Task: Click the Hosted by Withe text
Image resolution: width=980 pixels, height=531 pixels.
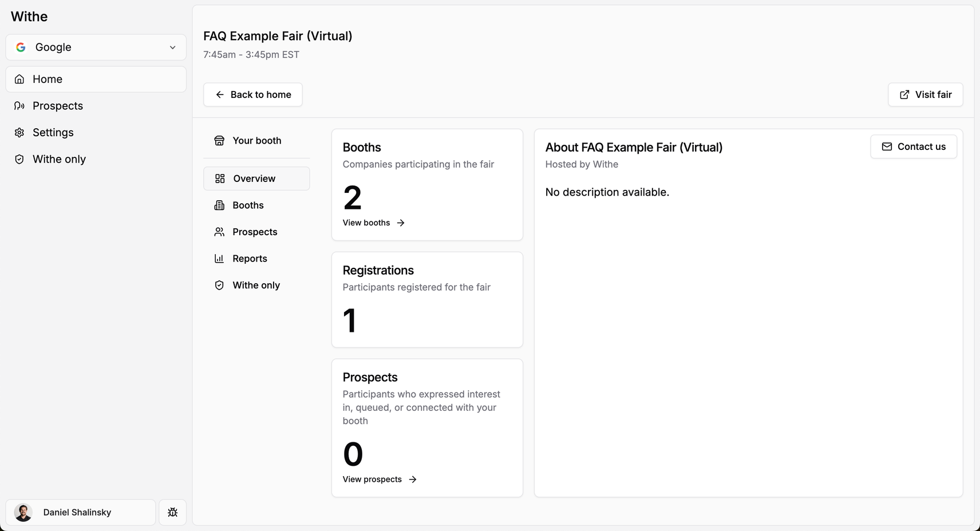Action: [x=582, y=164]
